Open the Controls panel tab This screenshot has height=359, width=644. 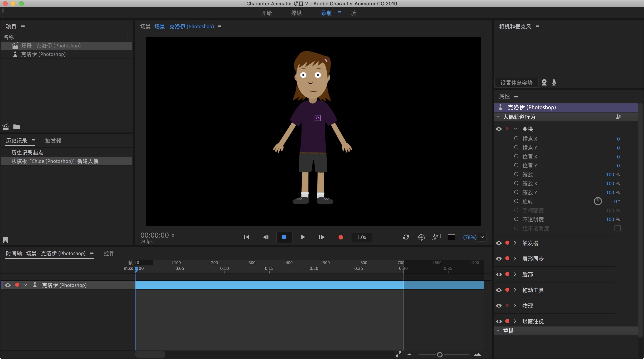click(x=109, y=253)
